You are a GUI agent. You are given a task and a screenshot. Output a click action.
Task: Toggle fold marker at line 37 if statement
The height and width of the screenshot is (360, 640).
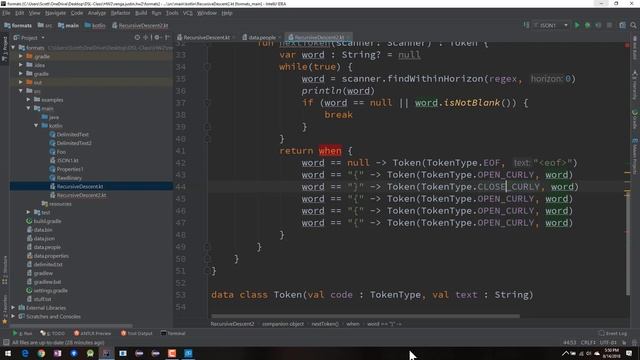point(207,102)
